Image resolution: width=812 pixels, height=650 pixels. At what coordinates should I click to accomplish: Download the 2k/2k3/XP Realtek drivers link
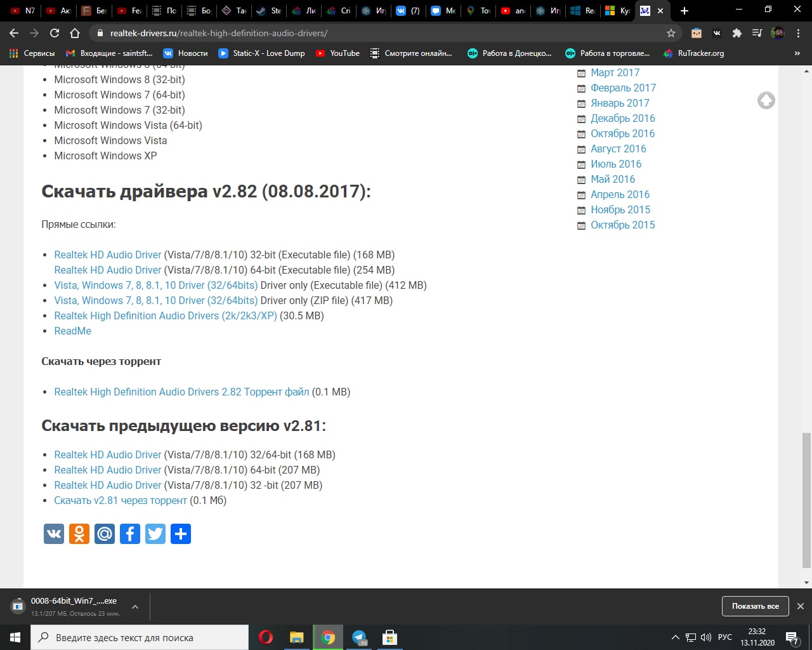(166, 315)
